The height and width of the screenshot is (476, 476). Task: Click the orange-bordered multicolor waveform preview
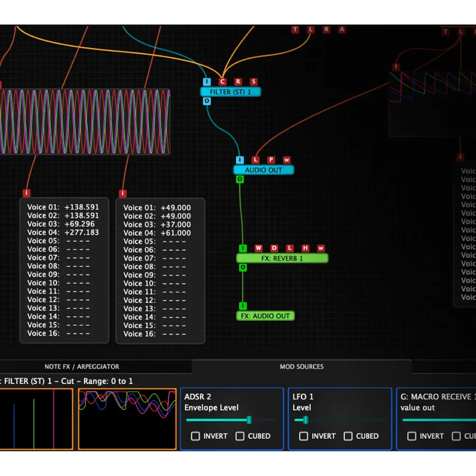127,419
